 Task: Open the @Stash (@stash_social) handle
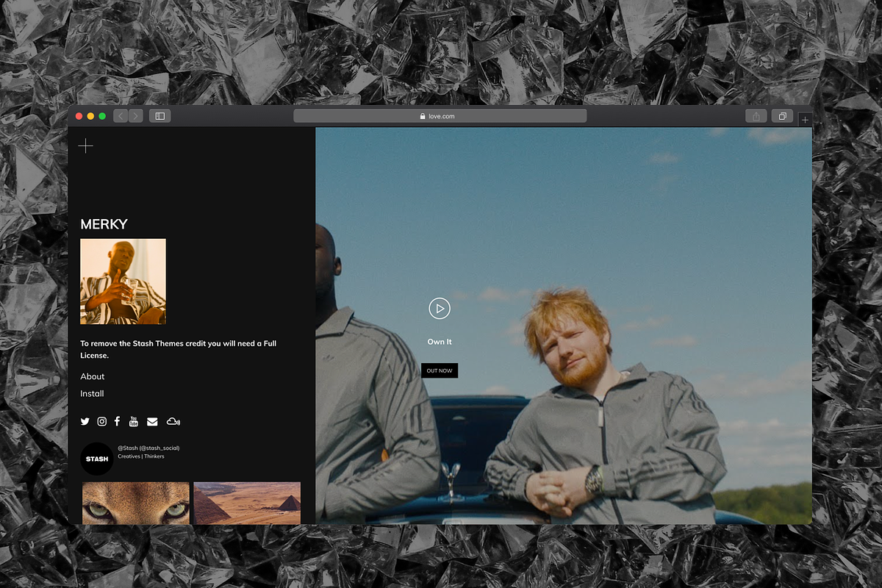tap(148, 448)
